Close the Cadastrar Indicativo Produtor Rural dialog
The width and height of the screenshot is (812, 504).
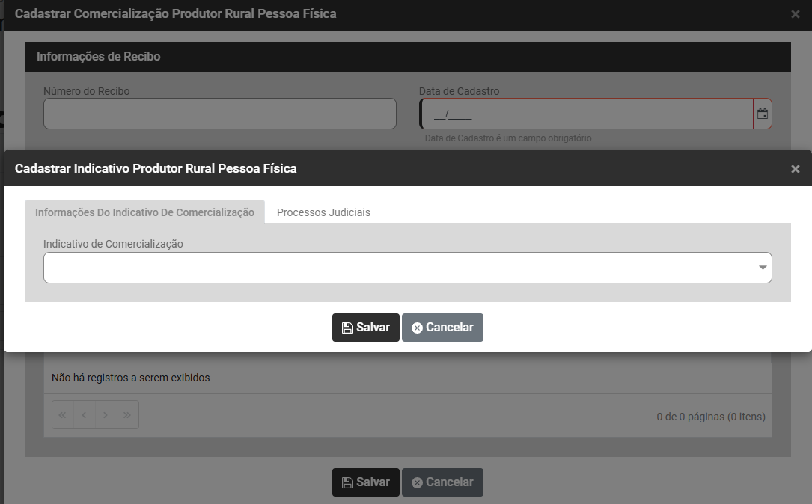coord(795,169)
